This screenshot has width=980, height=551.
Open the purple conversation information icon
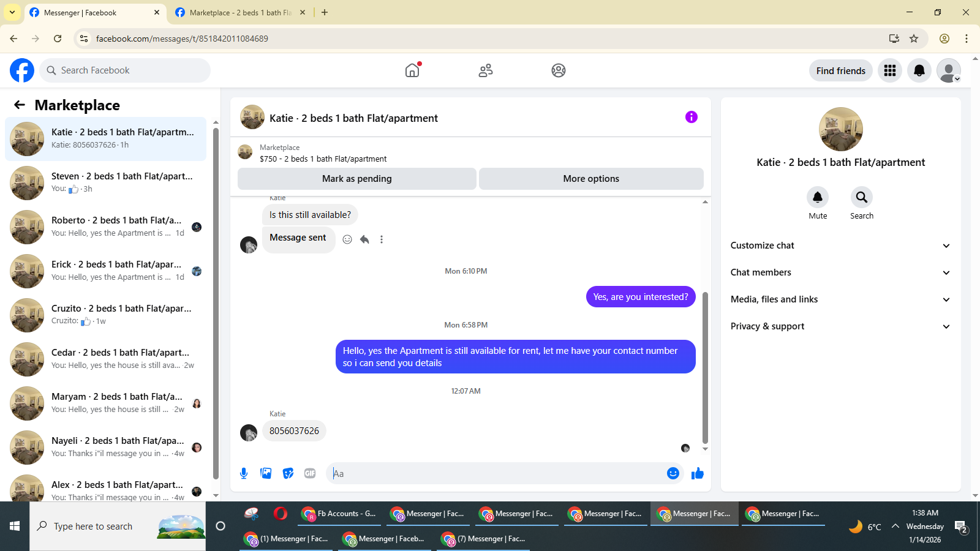coord(692,117)
